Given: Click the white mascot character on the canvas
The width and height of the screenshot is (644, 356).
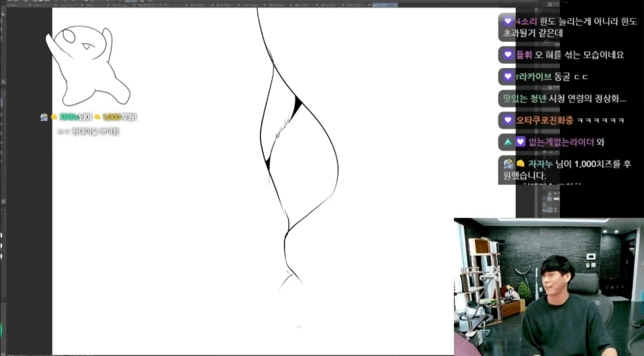Looking at the screenshot, I should (88, 66).
